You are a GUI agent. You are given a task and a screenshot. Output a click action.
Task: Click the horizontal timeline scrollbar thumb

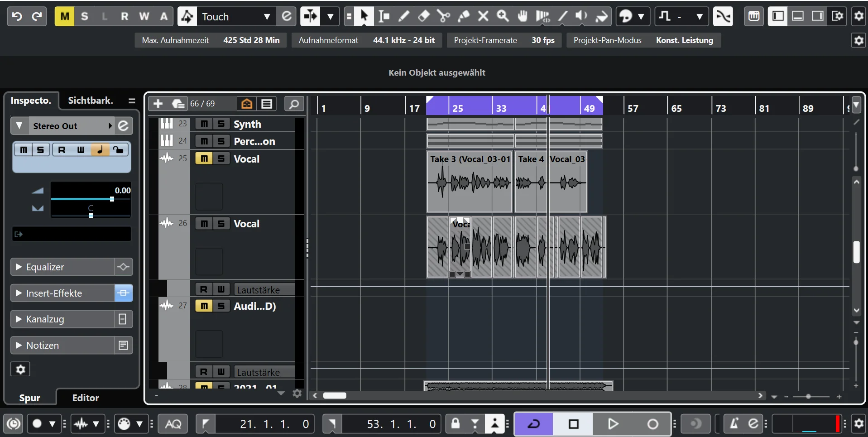click(335, 396)
